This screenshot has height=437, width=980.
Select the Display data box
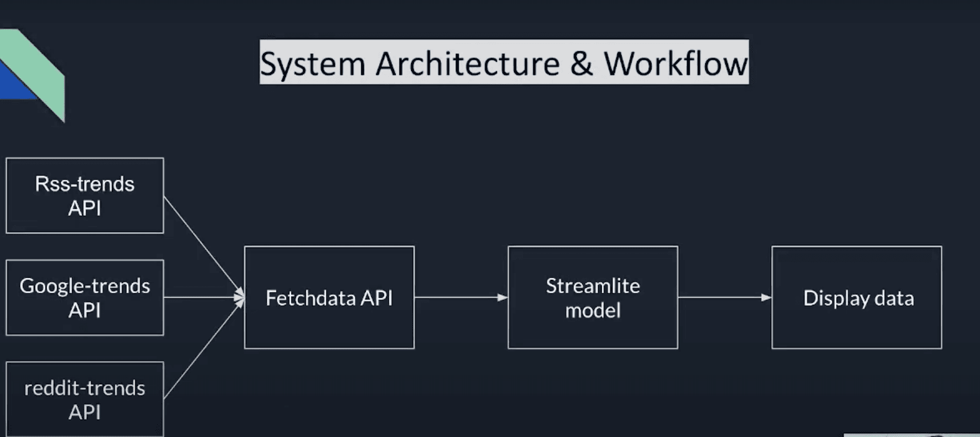click(856, 297)
